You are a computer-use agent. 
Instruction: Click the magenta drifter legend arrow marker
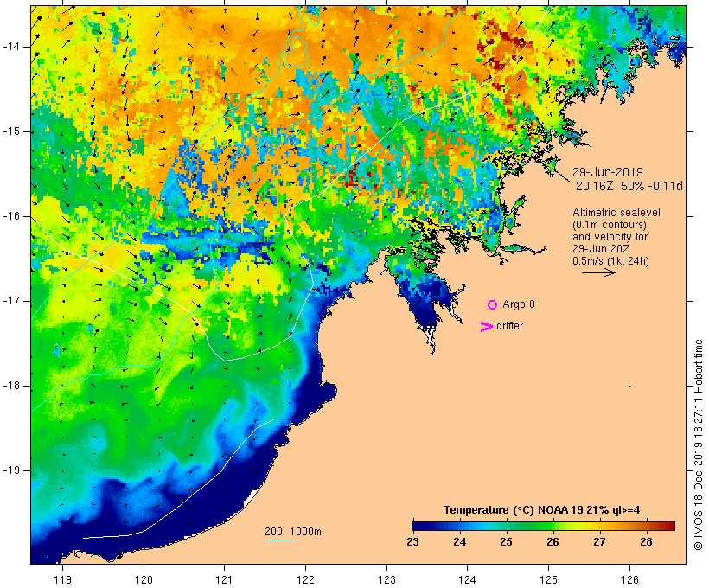tap(487, 327)
